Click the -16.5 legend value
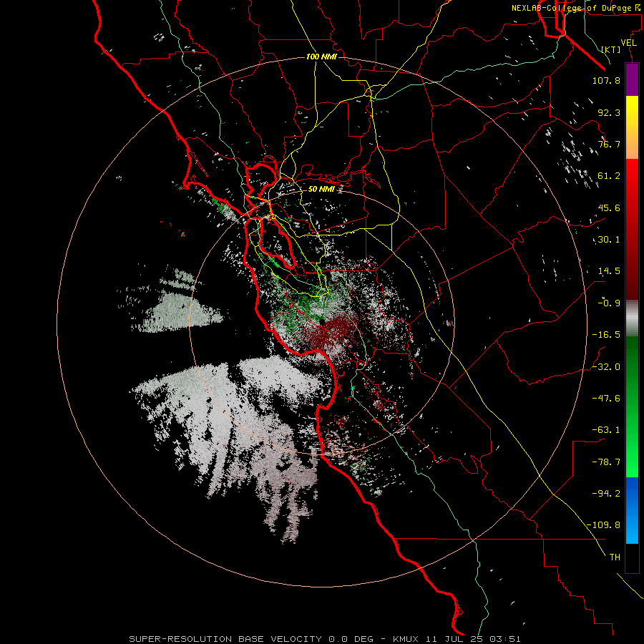Viewport: 644px width, 644px height. pos(606,335)
